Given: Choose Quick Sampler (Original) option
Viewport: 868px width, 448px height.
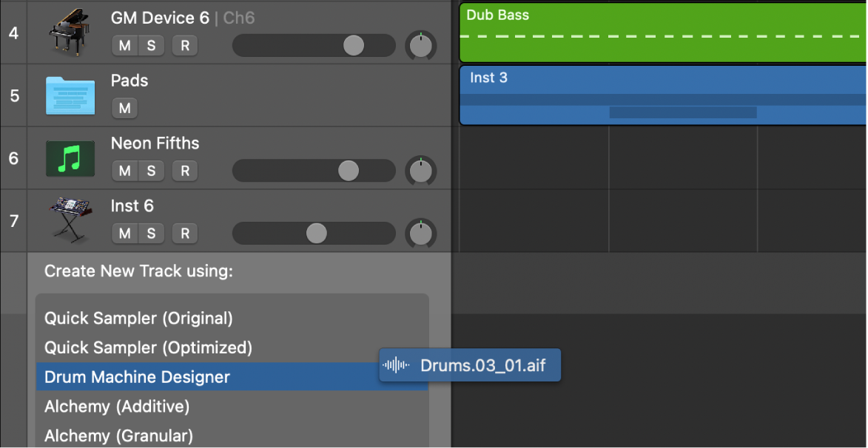Looking at the screenshot, I should [x=138, y=319].
